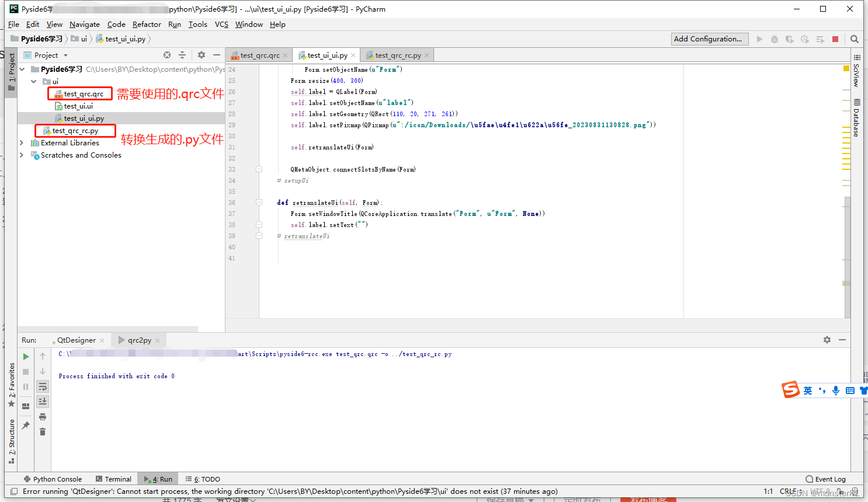Screen dimensions: 868x502
Task: Collapse all in Project panel
Action: coord(182,55)
